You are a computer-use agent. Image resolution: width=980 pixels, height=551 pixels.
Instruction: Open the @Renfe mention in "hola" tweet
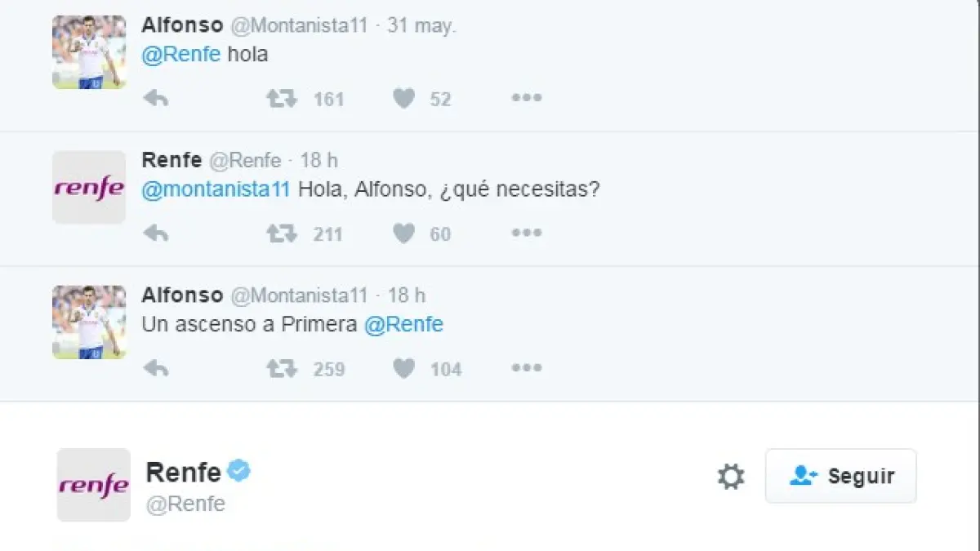[181, 55]
